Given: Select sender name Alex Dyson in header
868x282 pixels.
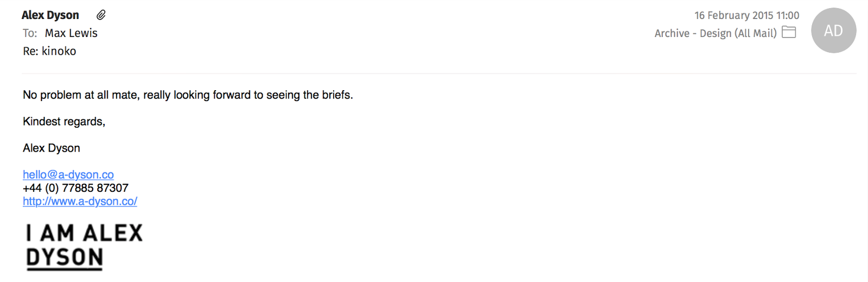Looking at the screenshot, I should click(x=50, y=15).
